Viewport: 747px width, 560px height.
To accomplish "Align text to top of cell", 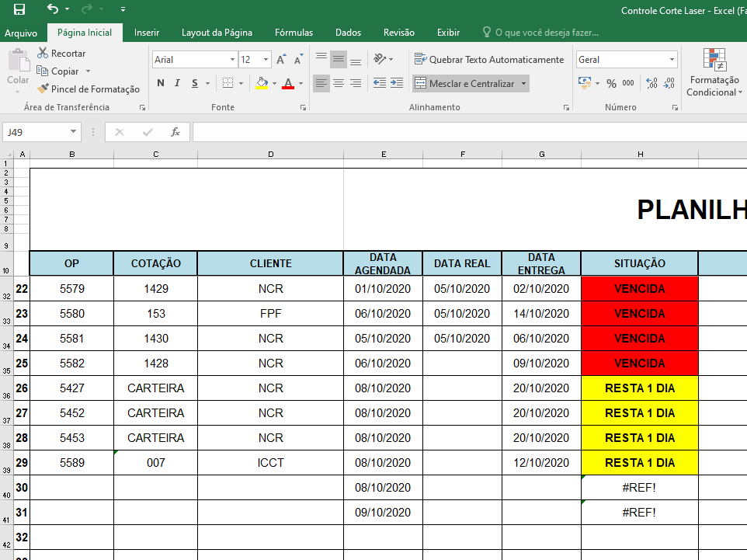I will click(321, 59).
